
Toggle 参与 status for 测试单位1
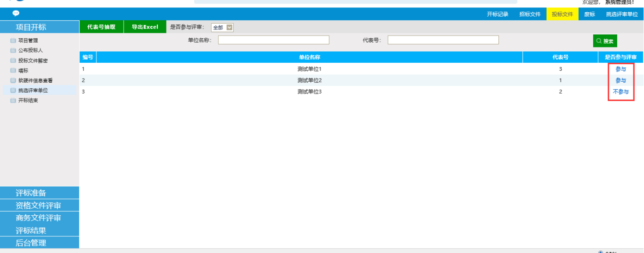[x=621, y=69]
